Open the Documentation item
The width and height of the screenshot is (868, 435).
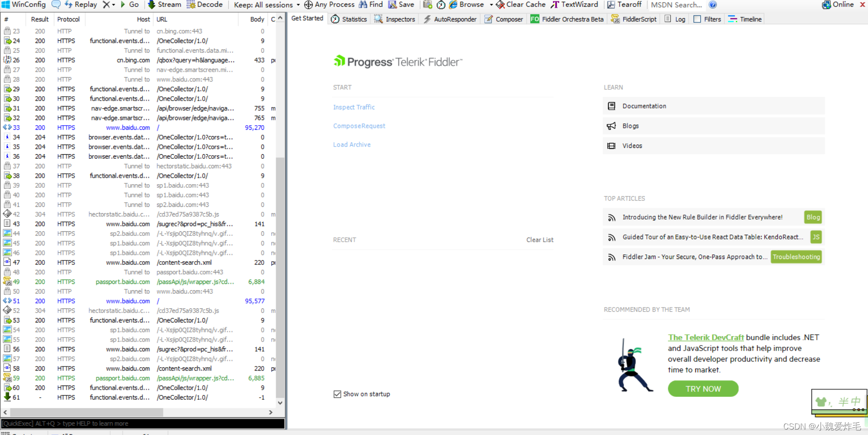[x=713, y=106]
